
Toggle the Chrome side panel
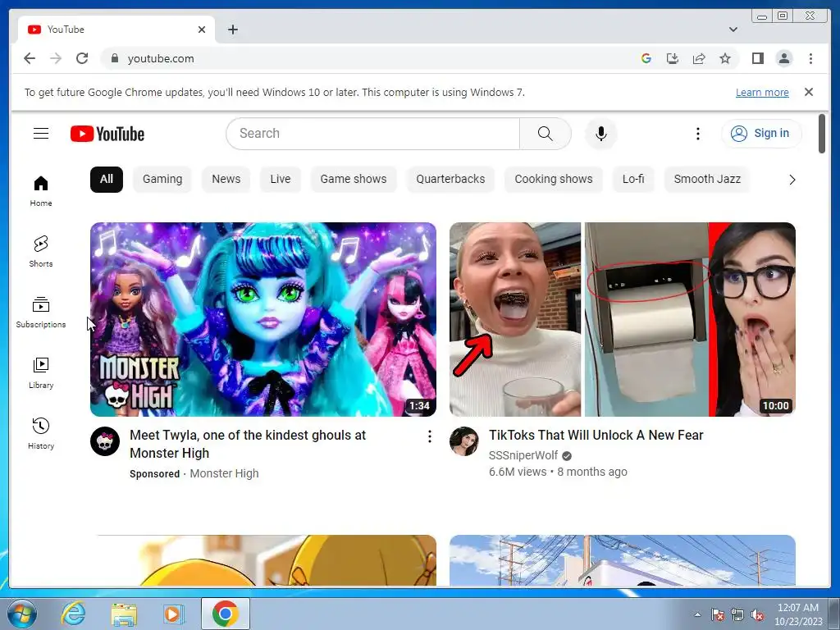click(757, 58)
